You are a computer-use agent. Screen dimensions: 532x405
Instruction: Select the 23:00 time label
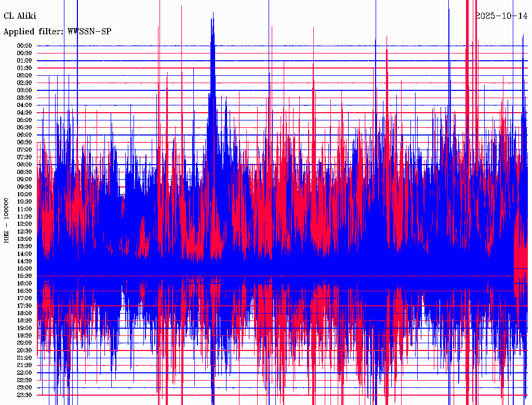24,388
